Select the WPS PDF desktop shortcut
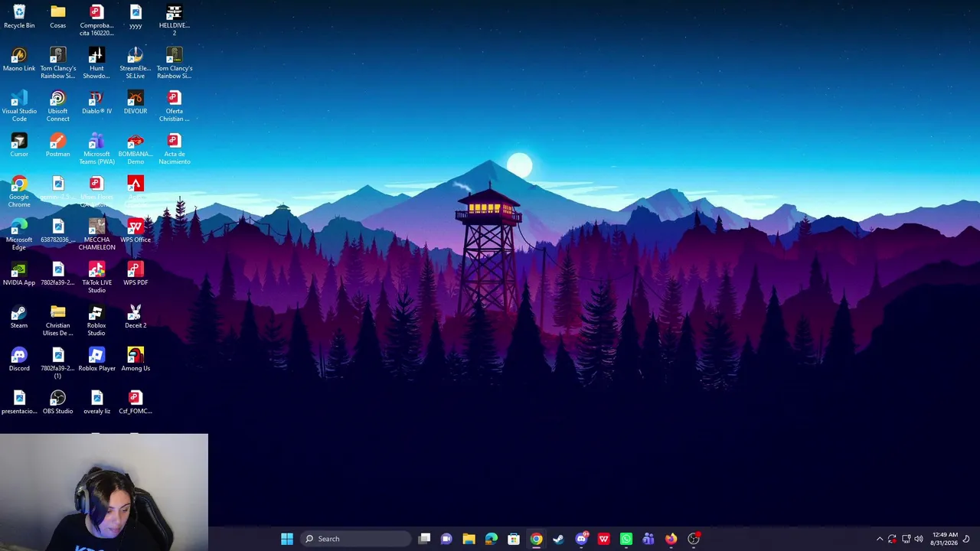 pos(136,274)
